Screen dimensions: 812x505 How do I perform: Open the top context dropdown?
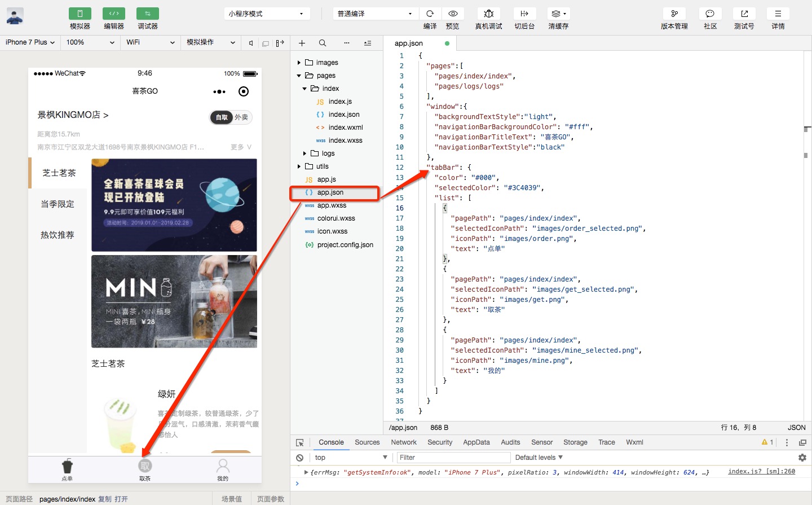coord(351,458)
